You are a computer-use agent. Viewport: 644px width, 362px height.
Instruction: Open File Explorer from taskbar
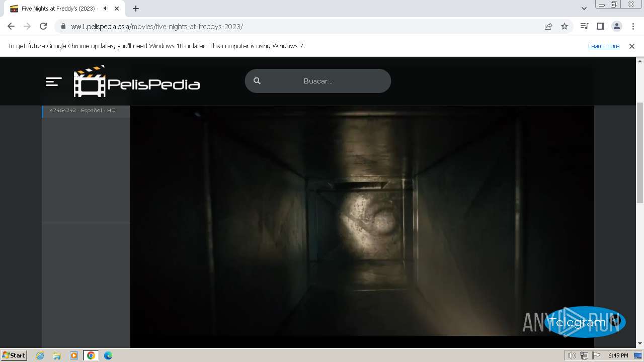pos(57,355)
